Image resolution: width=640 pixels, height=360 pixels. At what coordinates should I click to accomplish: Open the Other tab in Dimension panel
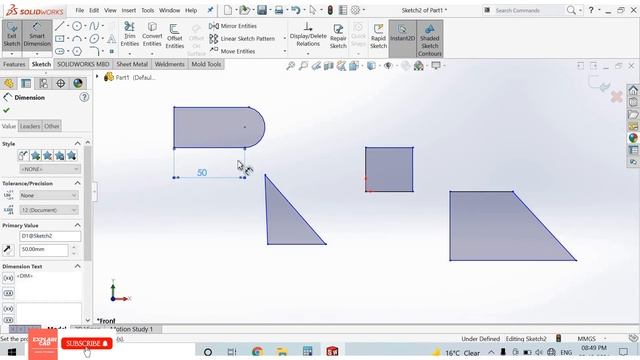pos(51,126)
